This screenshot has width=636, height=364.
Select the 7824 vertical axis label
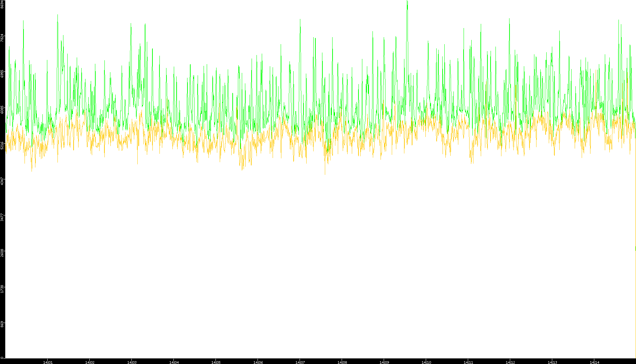[x=2, y=38]
